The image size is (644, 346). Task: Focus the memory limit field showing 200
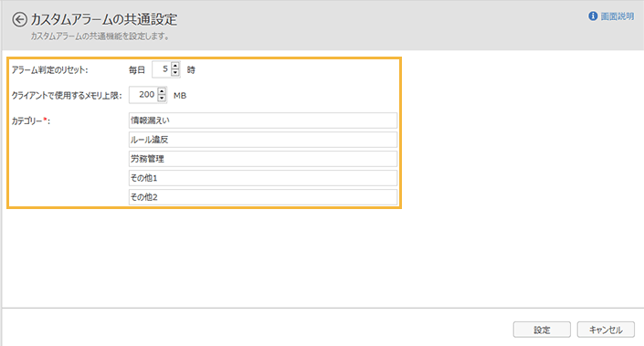click(x=143, y=95)
